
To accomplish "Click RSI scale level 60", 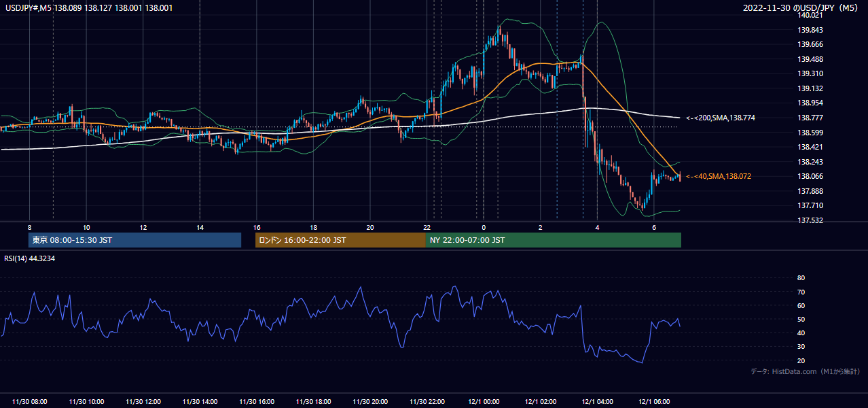I will click(x=801, y=305).
